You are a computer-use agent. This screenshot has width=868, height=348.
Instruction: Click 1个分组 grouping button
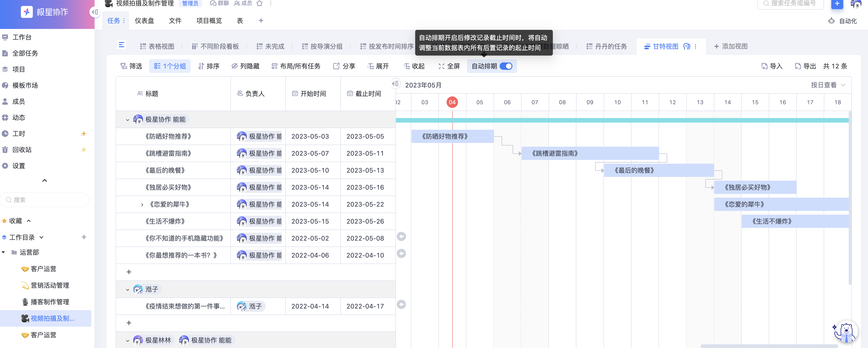click(x=170, y=66)
